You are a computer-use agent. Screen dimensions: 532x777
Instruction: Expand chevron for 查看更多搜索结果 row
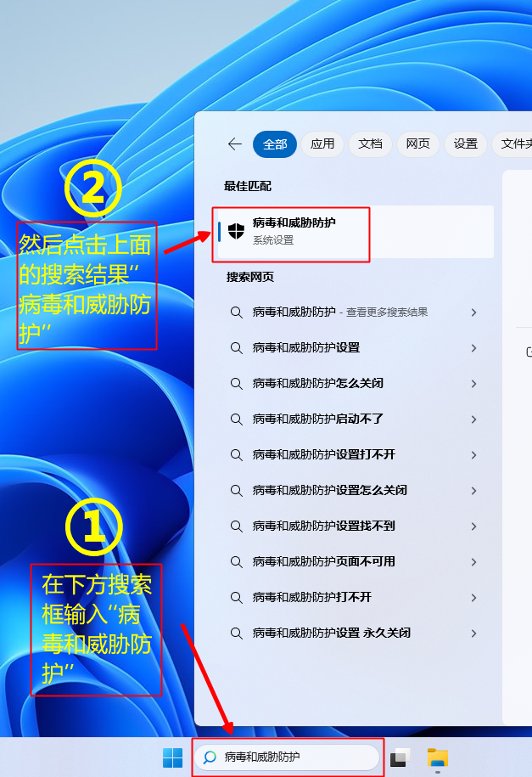[x=474, y=312]
